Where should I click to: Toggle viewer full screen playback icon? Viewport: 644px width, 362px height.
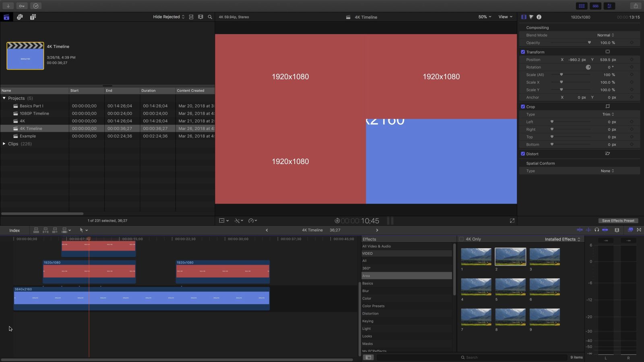click(512, 220)
